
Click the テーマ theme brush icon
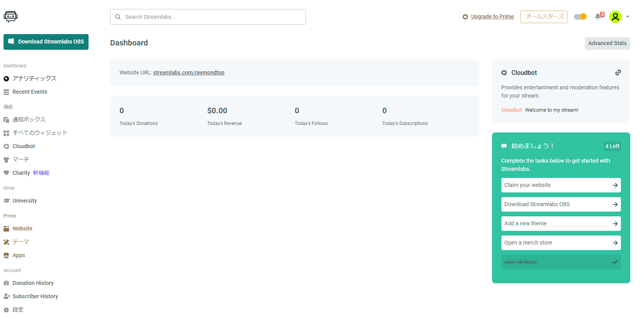coord(6,242)
